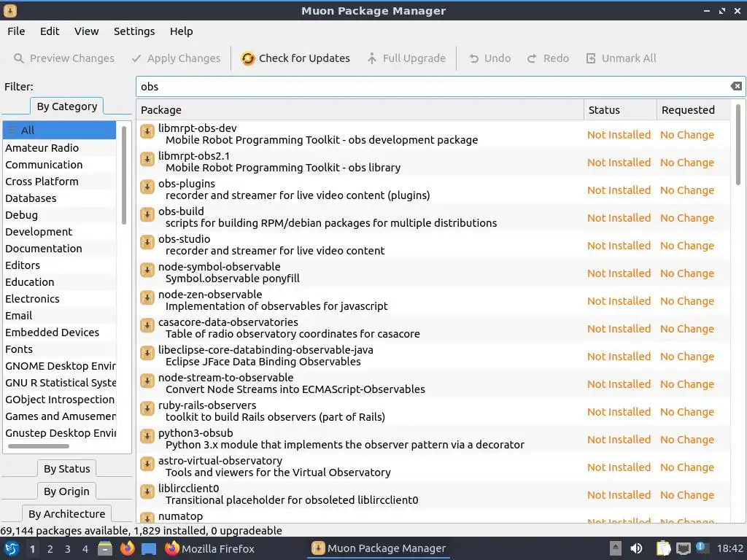Click the Check for Updates toolbar button
747x560 pixels.
pyautogui.click(x=295, y=58)
